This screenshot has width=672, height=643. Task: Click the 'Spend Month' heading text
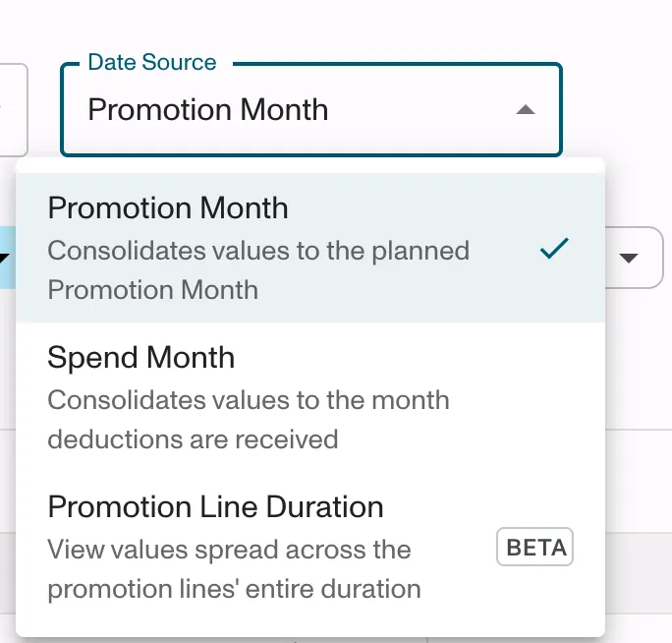click(x=141, y=357)
